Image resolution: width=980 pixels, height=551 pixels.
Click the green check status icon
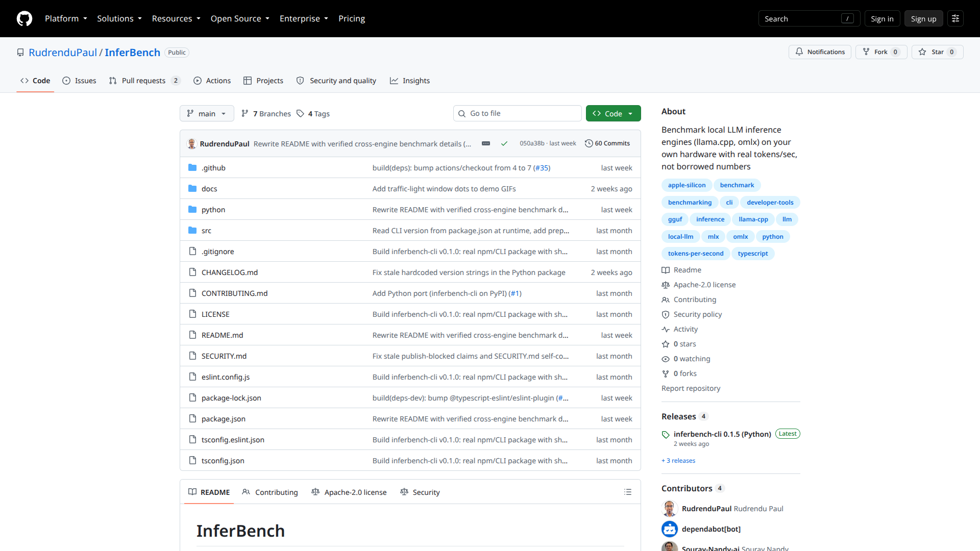[504, 144]
